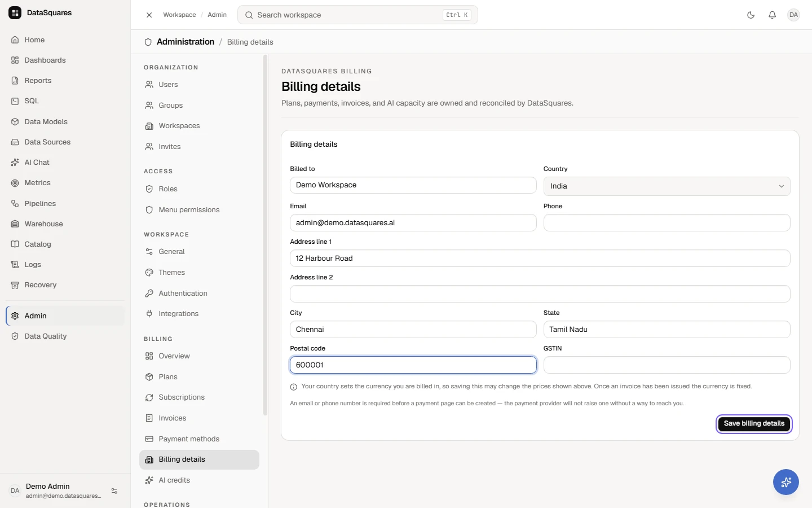Click the AI assistant sparkle button
Viewport: 812px width, 508px height.
tap(785, 482)
